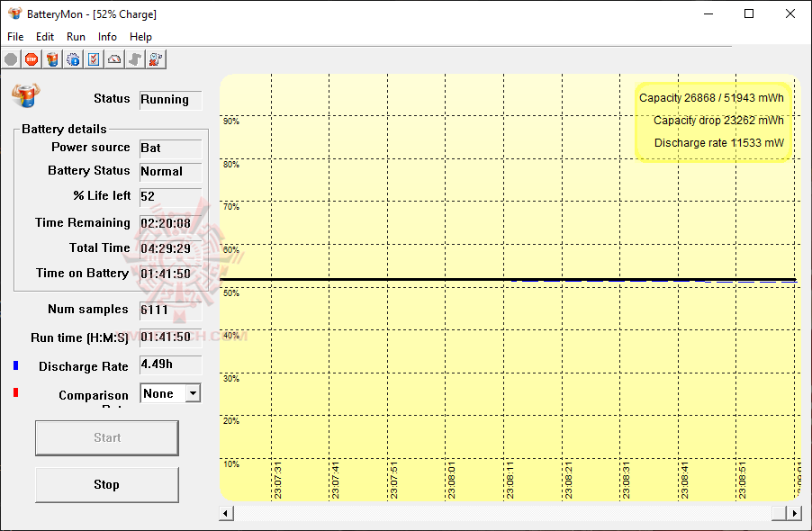Open battery information via the battery toolbar icon
Image resolution: width=812 pixels, height=531 pixels.
(x=52, y=59)
